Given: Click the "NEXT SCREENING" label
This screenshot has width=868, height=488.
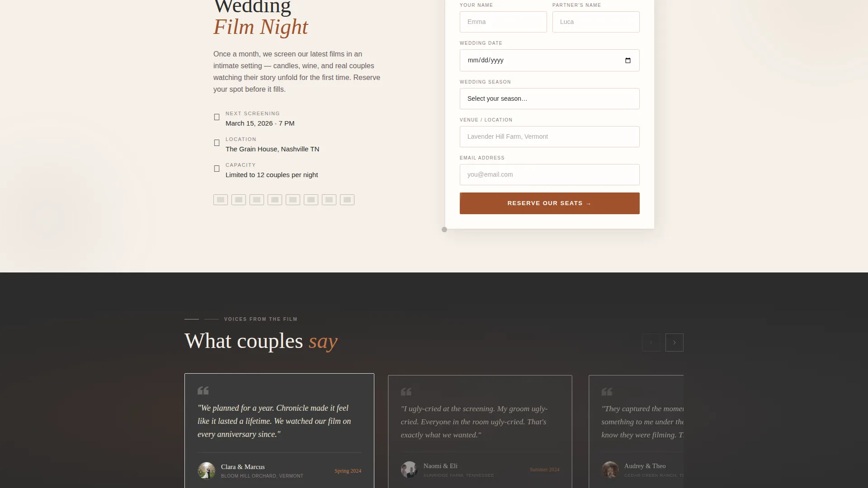Looking at the screenshot, I should point(253,113).
